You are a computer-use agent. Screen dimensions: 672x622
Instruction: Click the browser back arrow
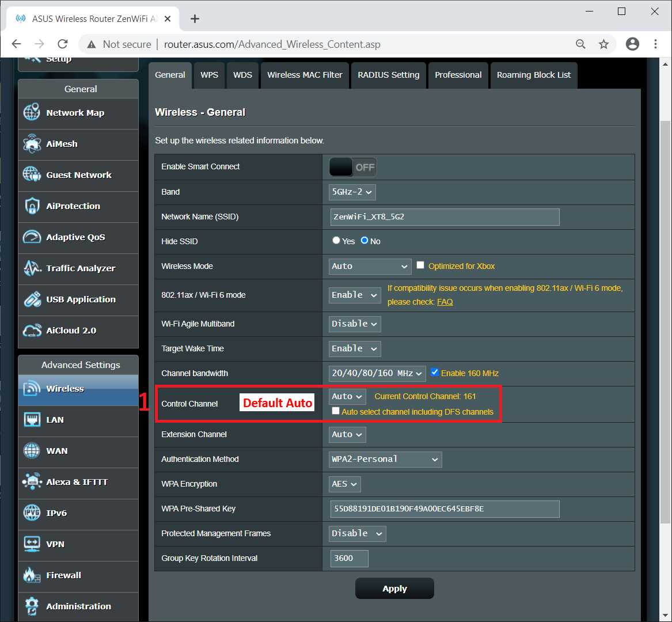(x=16, y=44)
